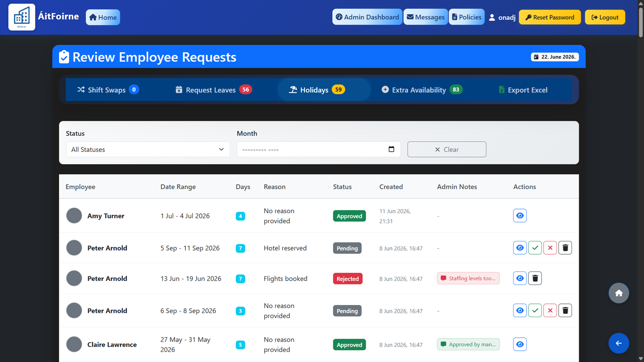Click the Rejected status badge
This screenshot has width=644, height=362.
[x=348, y=279]
